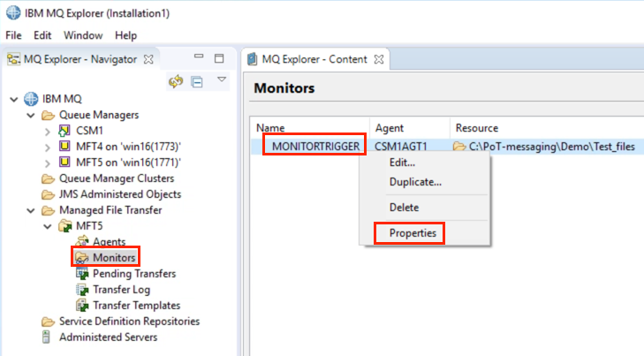Screen dimensions: 644x356
Task: Collapse the IBM MQ root node
Action: (14, 99)
